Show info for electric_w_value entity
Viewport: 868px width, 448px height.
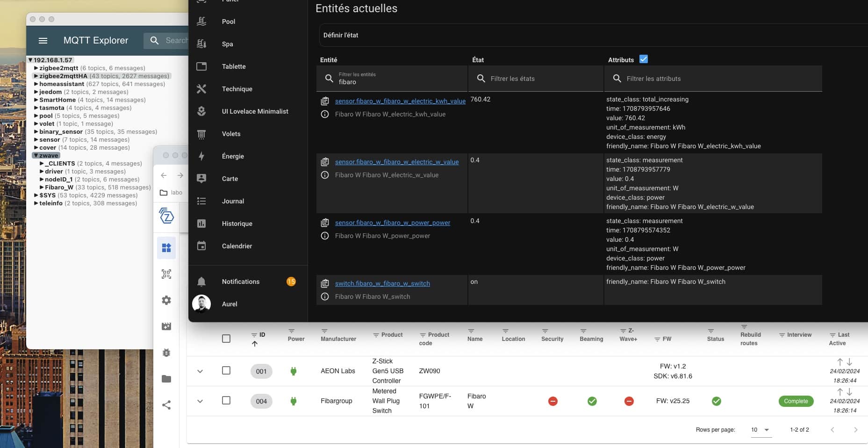tap(325, 175)
